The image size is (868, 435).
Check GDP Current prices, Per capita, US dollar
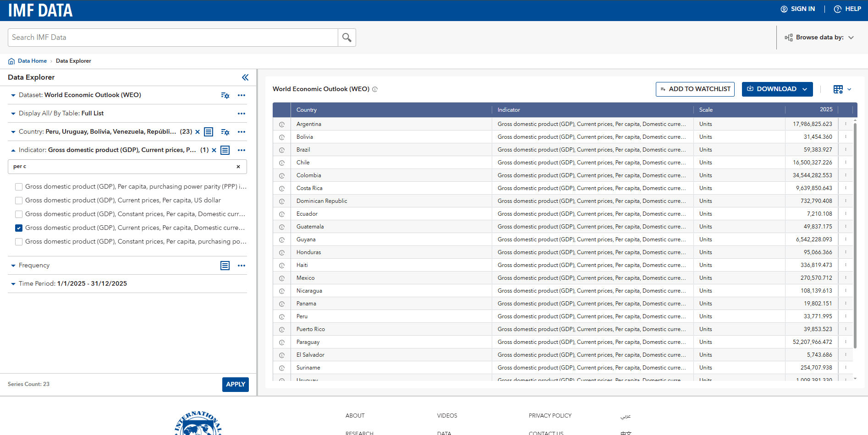tap(19, 201)
